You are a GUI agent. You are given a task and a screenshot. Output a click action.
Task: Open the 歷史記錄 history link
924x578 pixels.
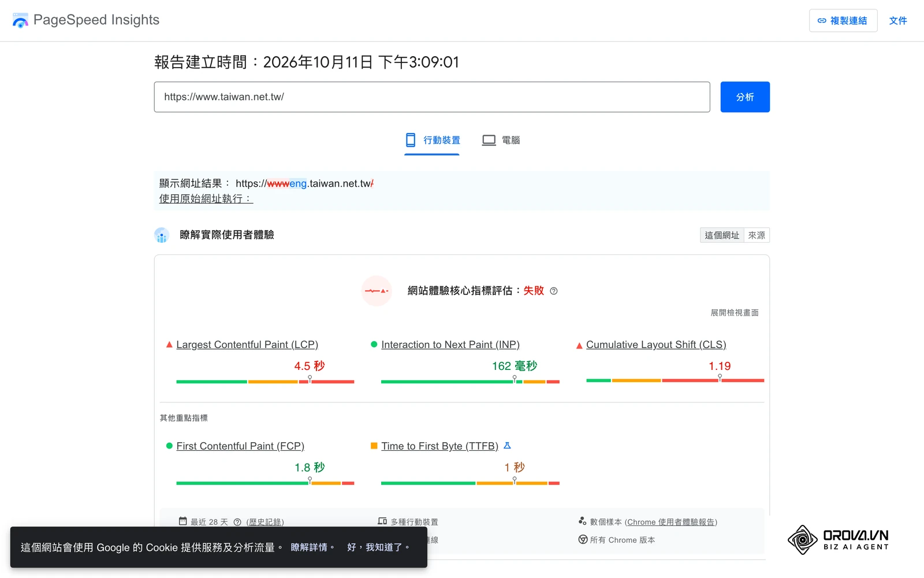[265, 522]
